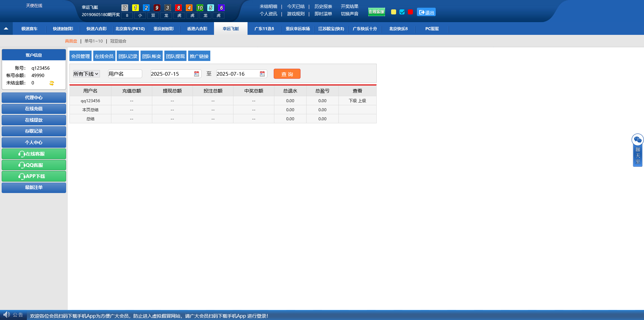Select the 冠亚组合 sub-tab
The height and width of the screenshot is (320, 644).
point(118,41)
